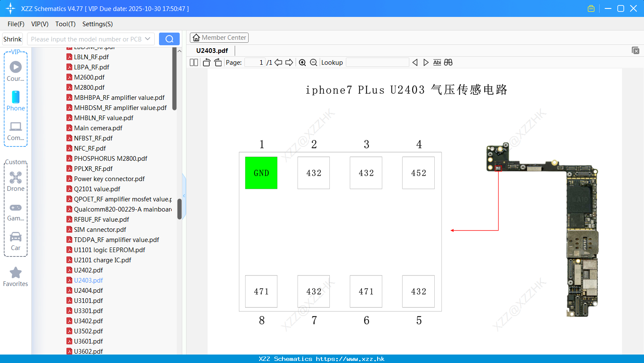Zoom in on the PDF
The width and height of the screenshot is (644, 363).
(302, 63)
